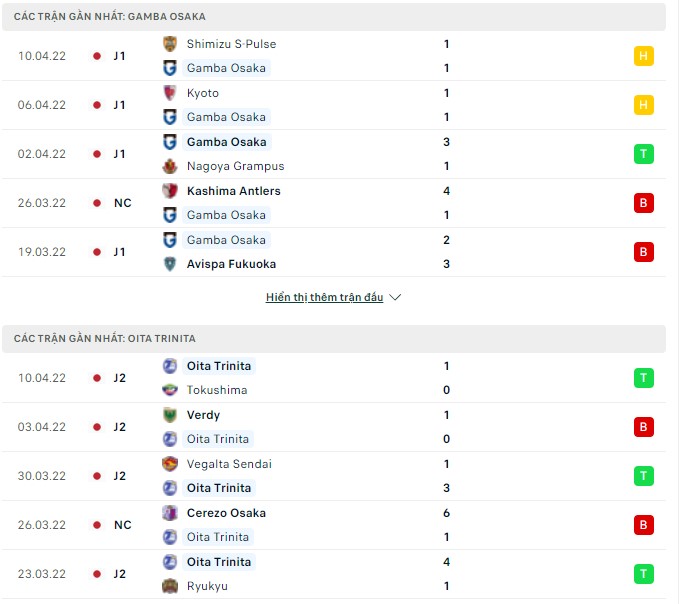
Task: Click the Nagoya Grampus crest icon
Action: click(x=169, y=166)
